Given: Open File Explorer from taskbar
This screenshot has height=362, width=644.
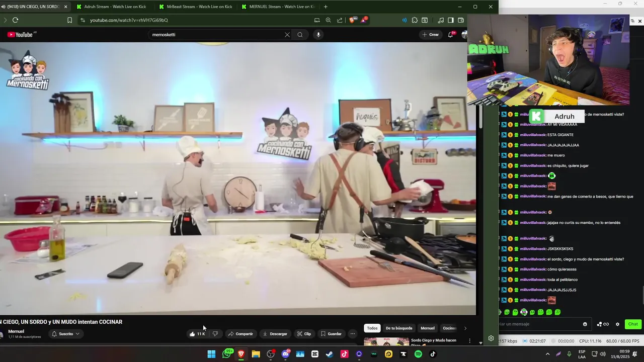Looking at the screenshot, I should click(x=256, y=354).
